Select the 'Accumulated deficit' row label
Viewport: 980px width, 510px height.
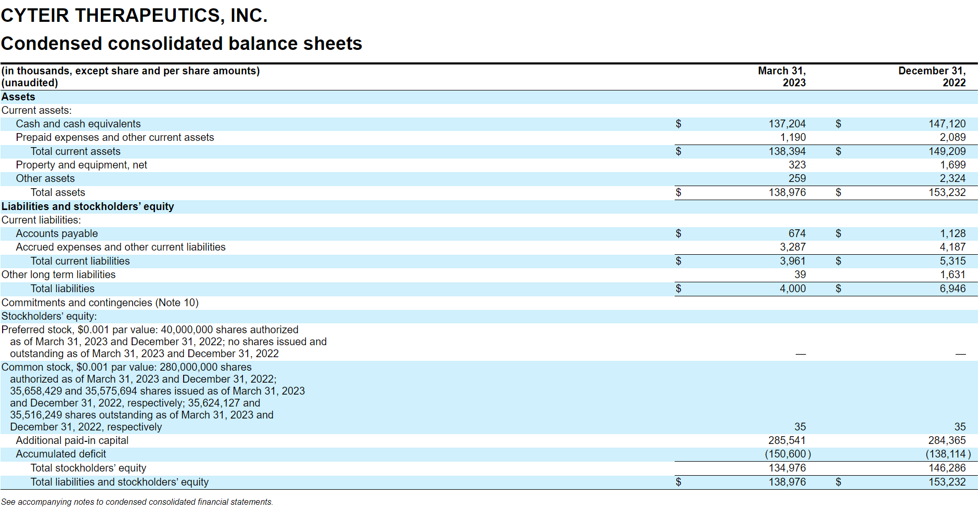pos(61,454)
